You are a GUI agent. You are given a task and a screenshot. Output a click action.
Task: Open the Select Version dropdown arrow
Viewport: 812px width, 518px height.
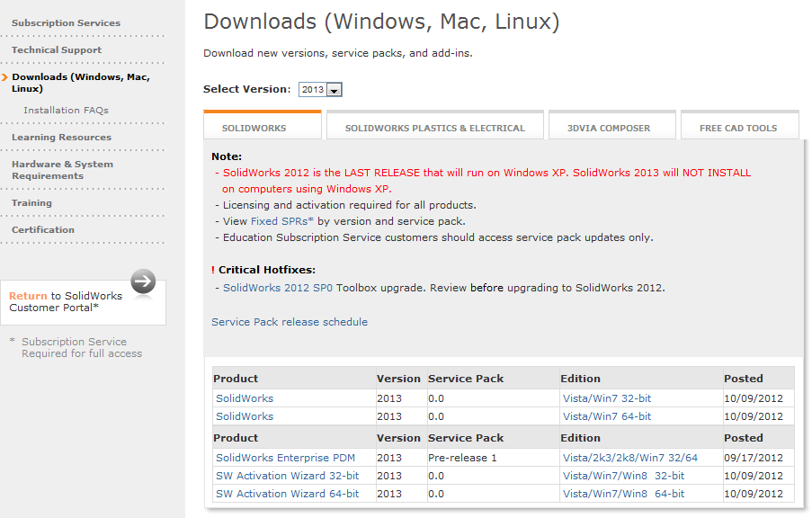point(335,90)
